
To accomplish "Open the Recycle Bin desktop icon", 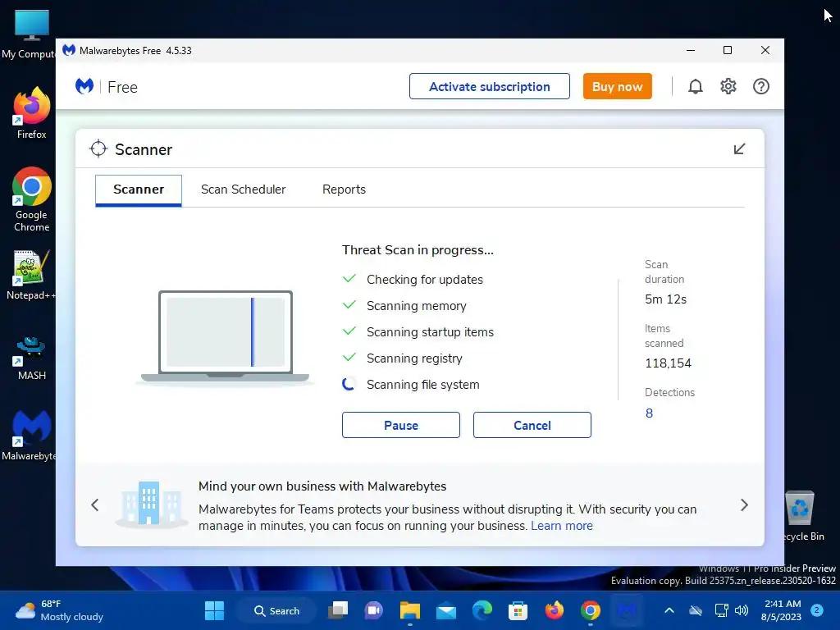I will coord(801,515).
